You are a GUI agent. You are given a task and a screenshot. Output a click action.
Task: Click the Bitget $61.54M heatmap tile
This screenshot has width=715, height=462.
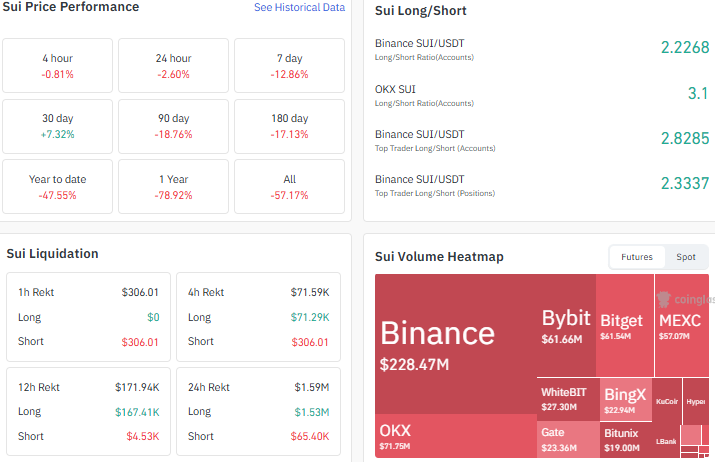pyautogui.click(x=625, y=326)
